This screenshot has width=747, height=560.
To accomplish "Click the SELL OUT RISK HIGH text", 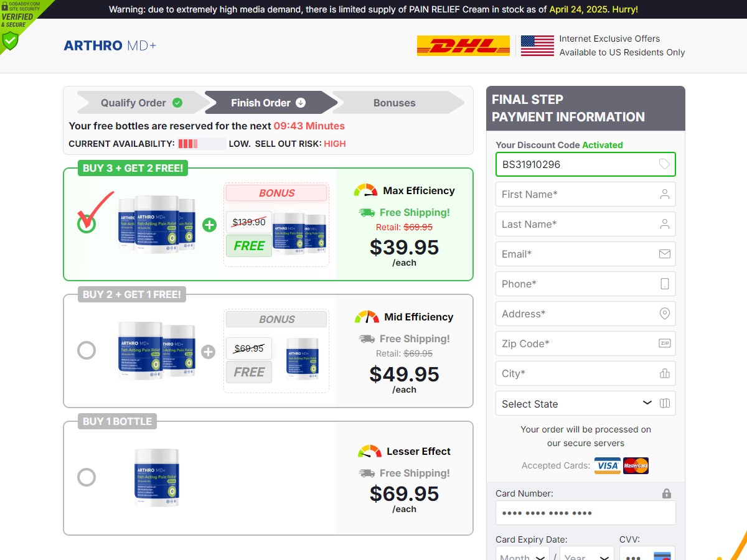I will tap(301, 144).
